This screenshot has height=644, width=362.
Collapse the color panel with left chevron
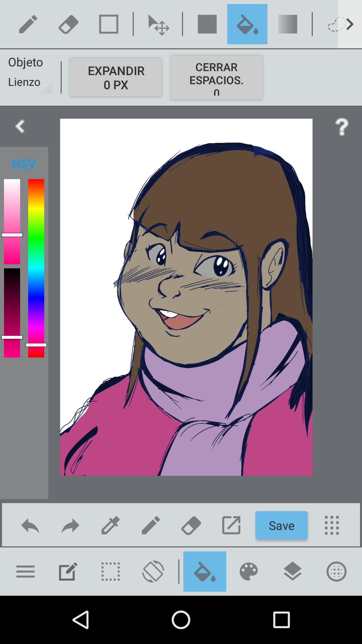click(x=20, y=126)
